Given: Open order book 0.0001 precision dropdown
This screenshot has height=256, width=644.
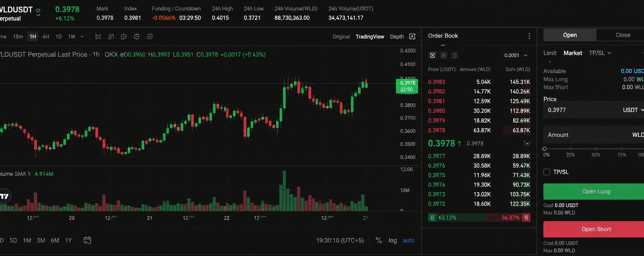Looking at the screenshot, I should point(516,55).
